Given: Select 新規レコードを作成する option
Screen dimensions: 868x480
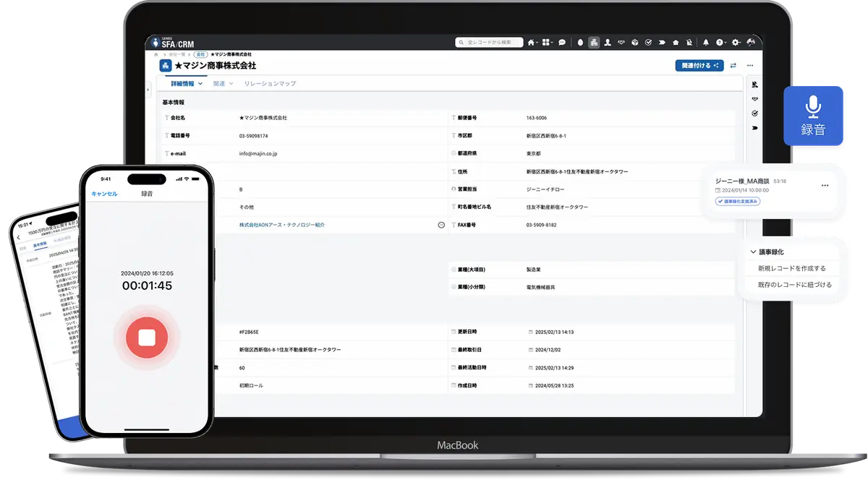Looking at the screenshot, I should pyautogui.click(x=792, y=268).
